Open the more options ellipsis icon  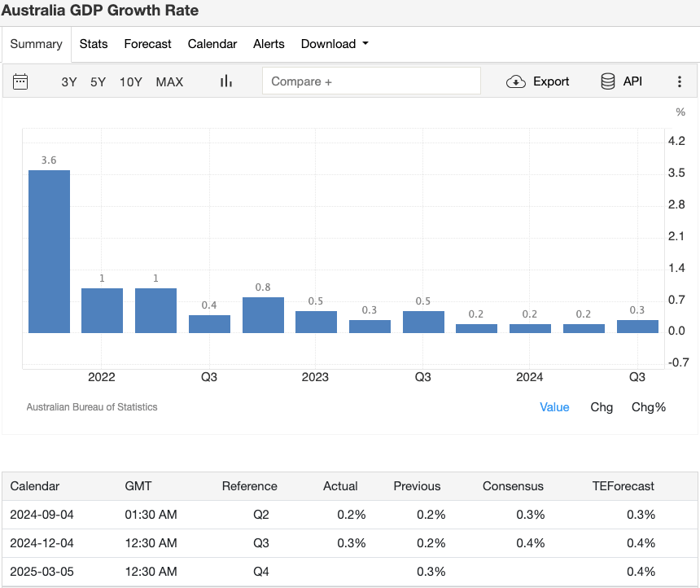pyautogui.click(x=680, y=81)
